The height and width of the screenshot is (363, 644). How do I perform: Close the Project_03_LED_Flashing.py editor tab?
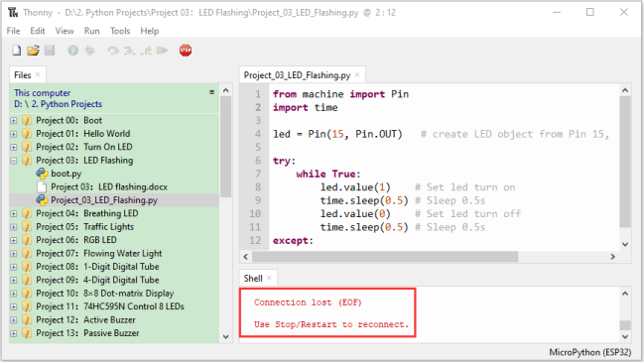tap(357, 74)
